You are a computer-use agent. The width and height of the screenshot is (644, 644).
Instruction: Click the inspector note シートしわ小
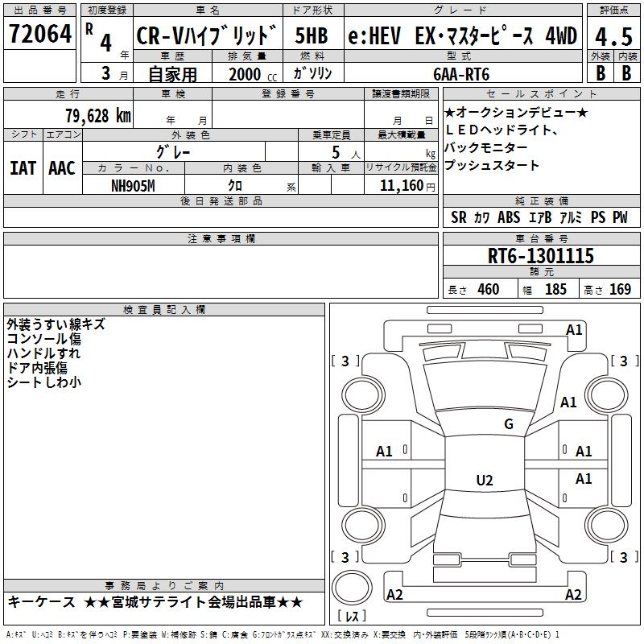pyautogui.click(x=44, y=382)
